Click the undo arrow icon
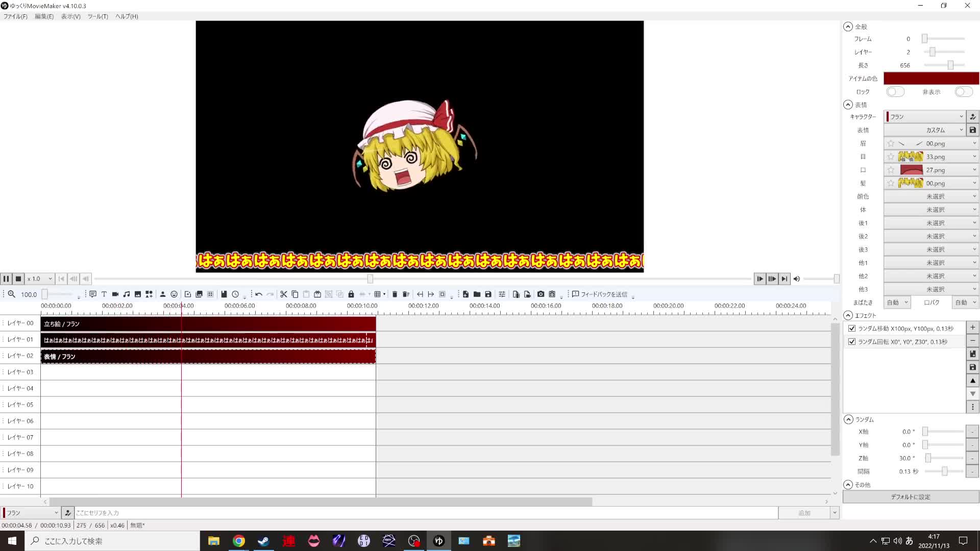 point(259,294)
